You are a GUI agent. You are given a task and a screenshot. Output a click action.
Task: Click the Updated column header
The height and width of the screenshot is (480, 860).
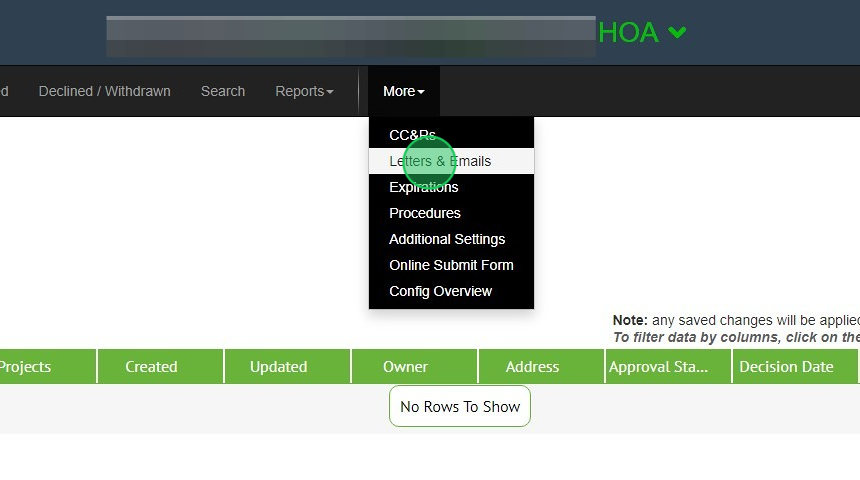pyautogui.click(x=287, y=366)
